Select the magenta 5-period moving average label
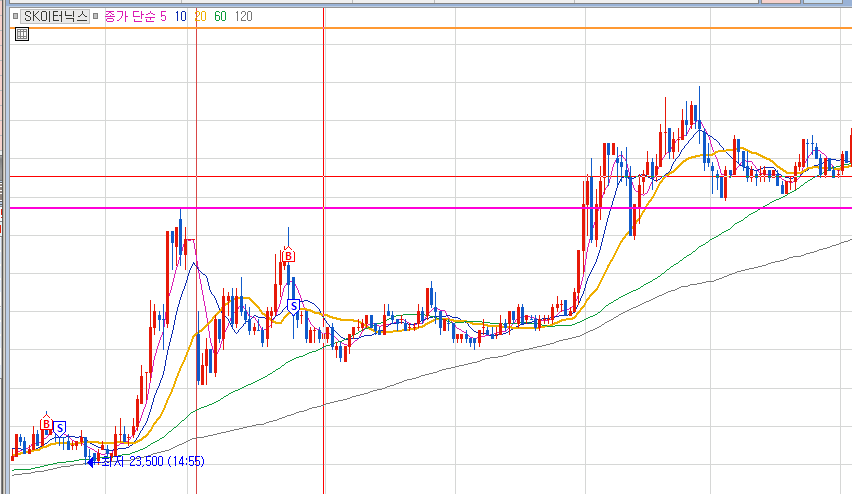Image resolution: width=852 pixels, height=494 pixels. (x=163, y=16)
